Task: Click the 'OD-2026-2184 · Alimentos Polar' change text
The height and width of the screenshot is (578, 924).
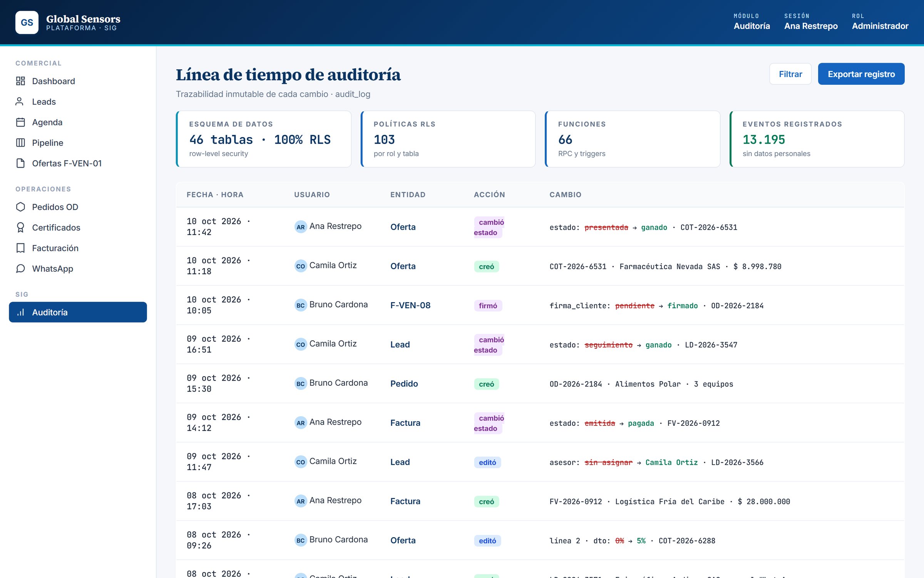Action: 615,384
